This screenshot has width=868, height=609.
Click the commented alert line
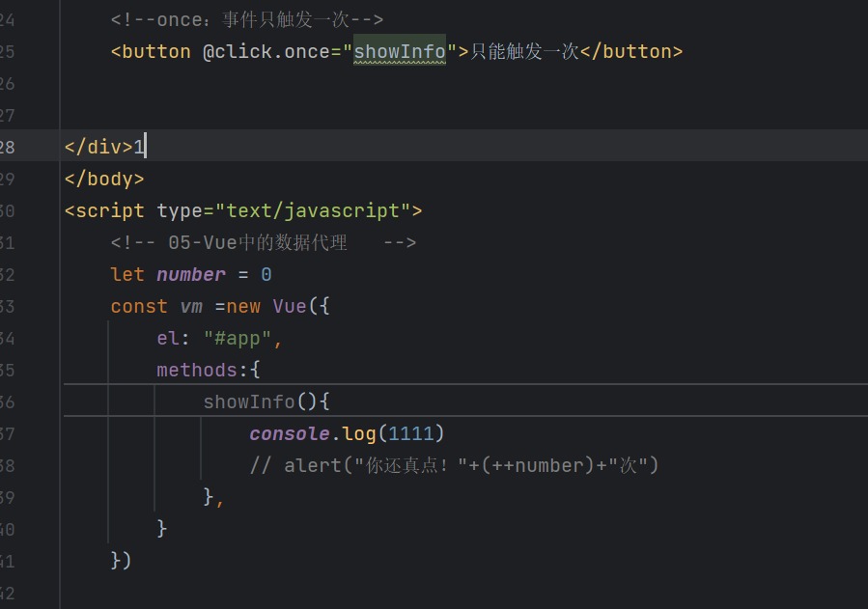click(454, 466)
